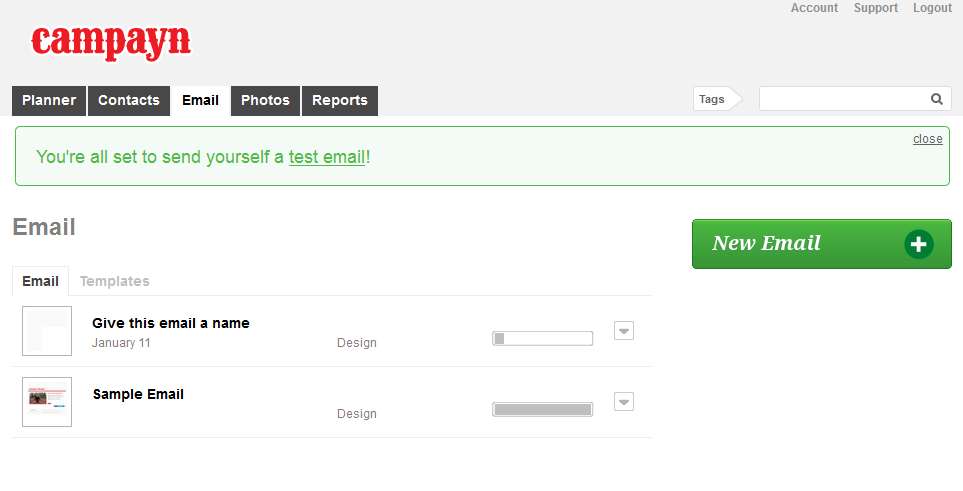The image size is (963, 491).
Task: Select the Photos tab
Action: click(x=265, y=101)
